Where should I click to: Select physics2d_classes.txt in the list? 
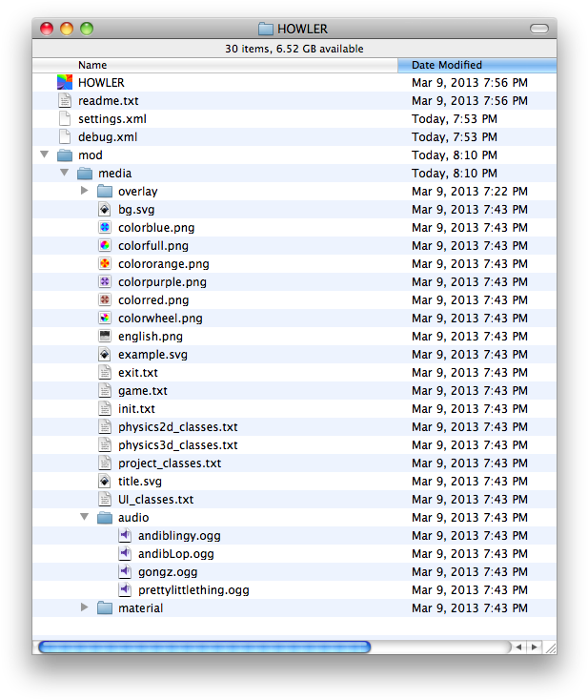(x=177, y=427)
